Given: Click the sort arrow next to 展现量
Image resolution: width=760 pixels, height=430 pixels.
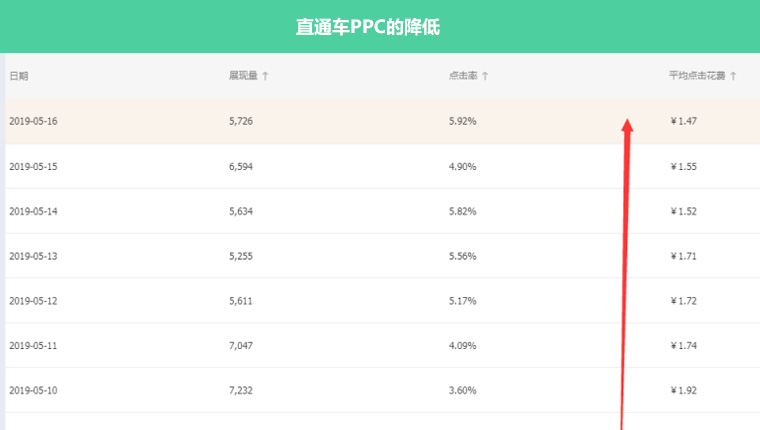Looking at the screenshot, I should tap(265, 76).
